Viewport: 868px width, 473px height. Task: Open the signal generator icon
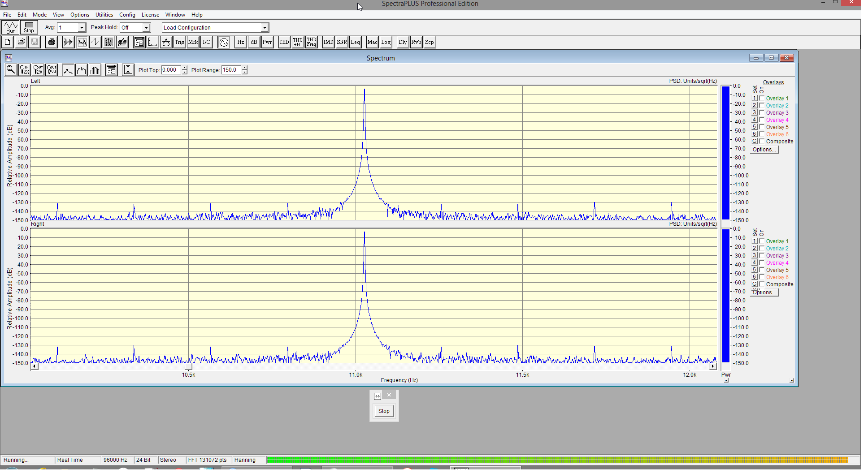[224, 42]
